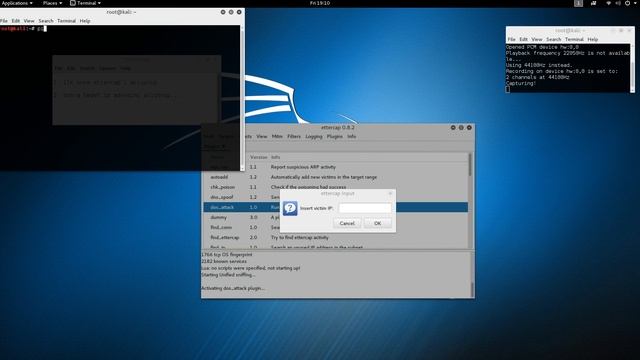This screenshot has width=640, height=360.
Task: Minimize the ettercap window
Action: (x=453, y=128)
